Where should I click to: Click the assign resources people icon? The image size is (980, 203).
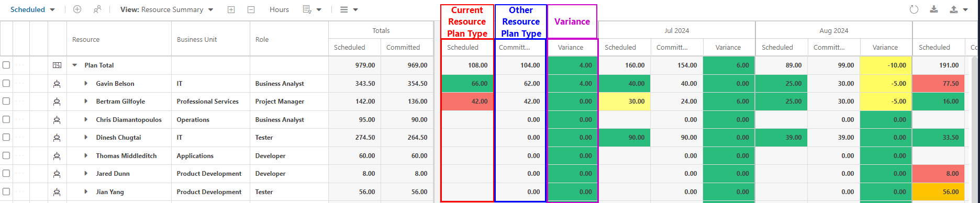coord(97,9)
